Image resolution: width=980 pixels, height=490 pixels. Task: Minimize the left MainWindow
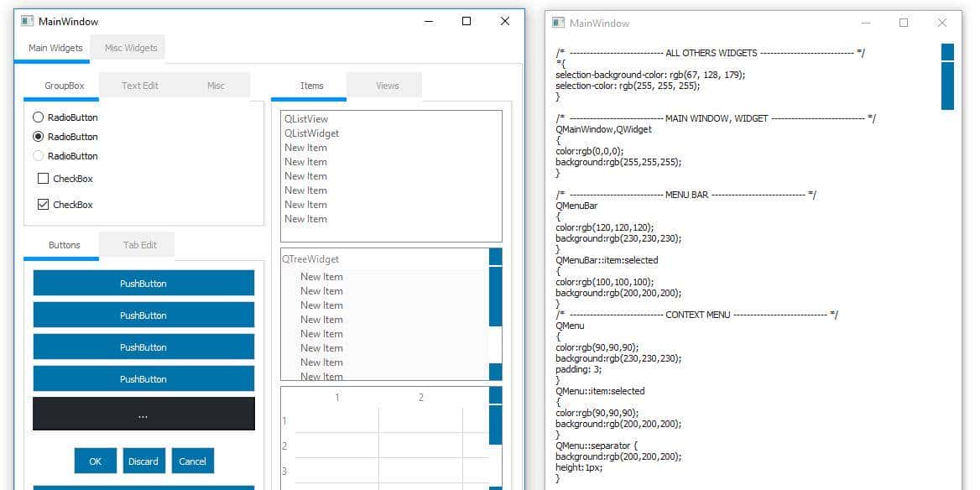click(x=428, y=21)
